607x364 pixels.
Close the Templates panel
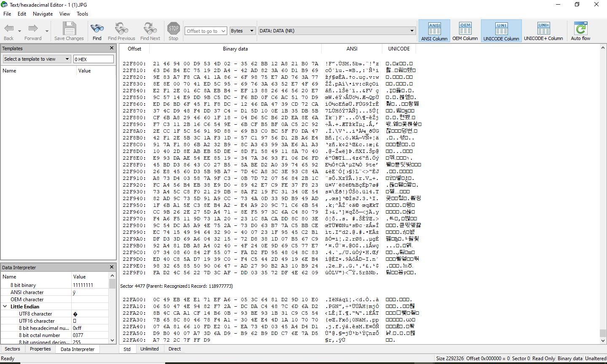112,48
